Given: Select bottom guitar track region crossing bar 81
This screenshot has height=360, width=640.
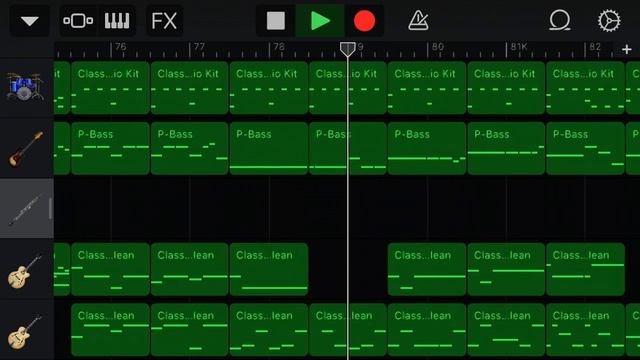Looking at the screenshot, I should pos(506,330).
